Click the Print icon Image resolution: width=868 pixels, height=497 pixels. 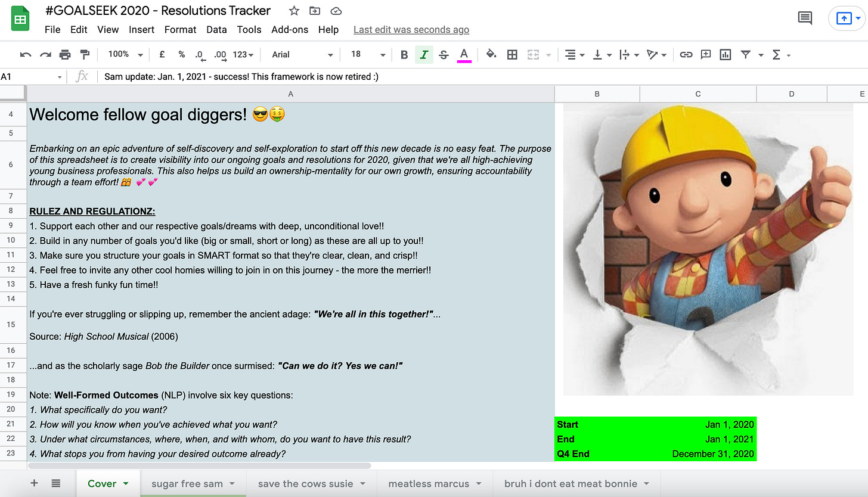(x=65, y=55)
